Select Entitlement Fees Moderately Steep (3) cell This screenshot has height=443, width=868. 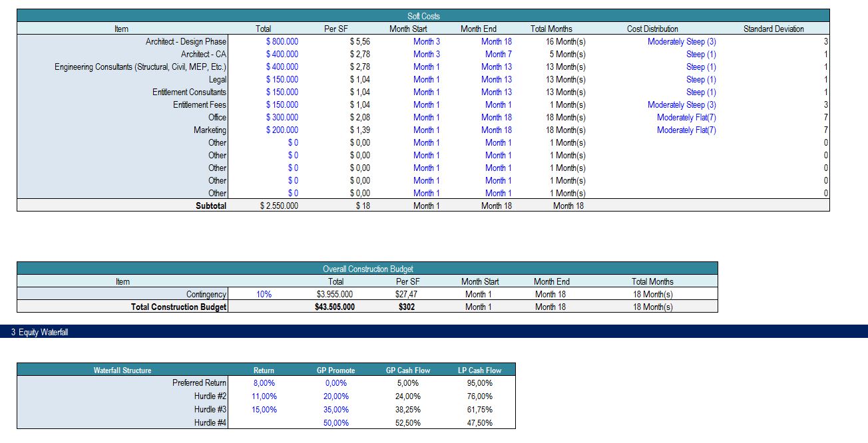(682, 104)
